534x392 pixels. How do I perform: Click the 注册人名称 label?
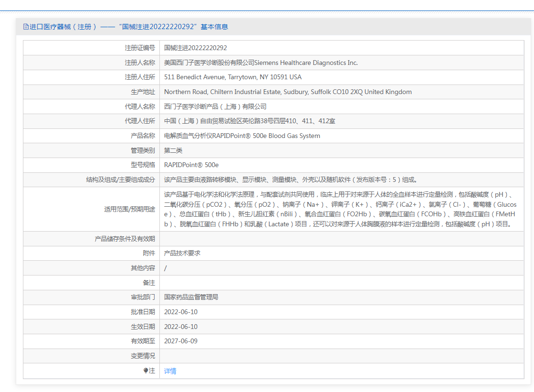click(140, 63)
